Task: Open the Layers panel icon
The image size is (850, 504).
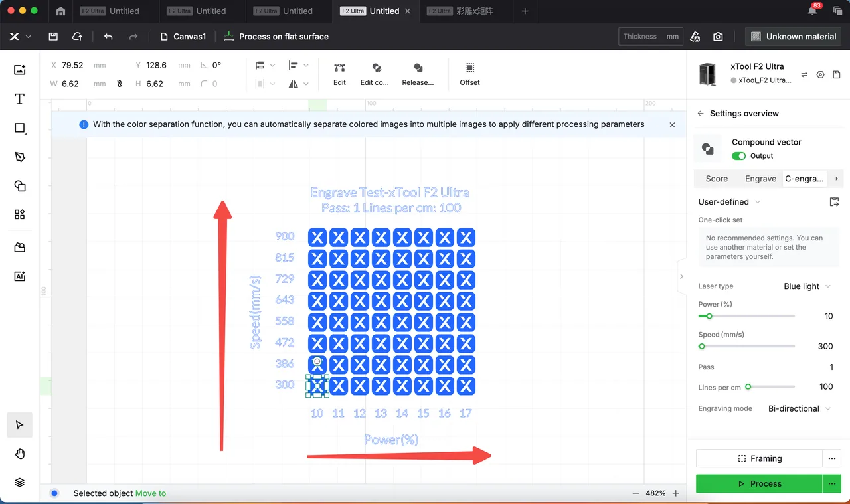Action: coord(20,483)
